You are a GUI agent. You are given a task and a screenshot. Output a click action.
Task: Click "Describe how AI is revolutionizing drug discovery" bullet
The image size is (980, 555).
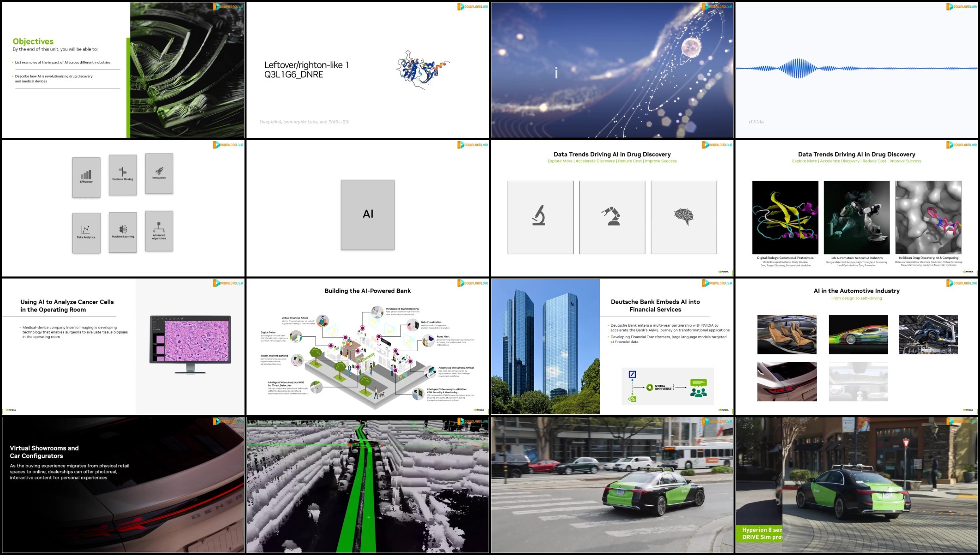click(x=54, y=78)
